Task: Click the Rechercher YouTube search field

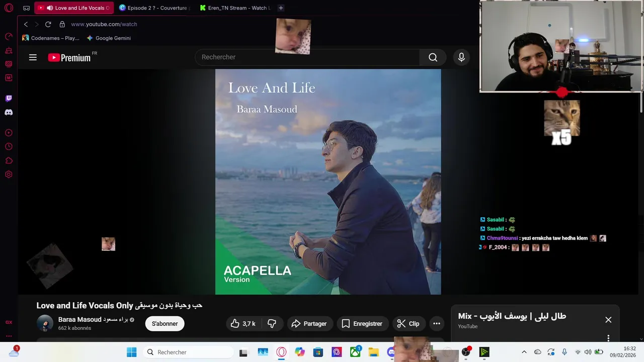Action: coord(307,57)
